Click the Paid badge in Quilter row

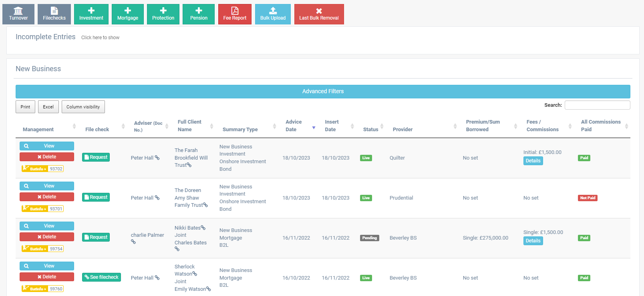click(584, 158)
